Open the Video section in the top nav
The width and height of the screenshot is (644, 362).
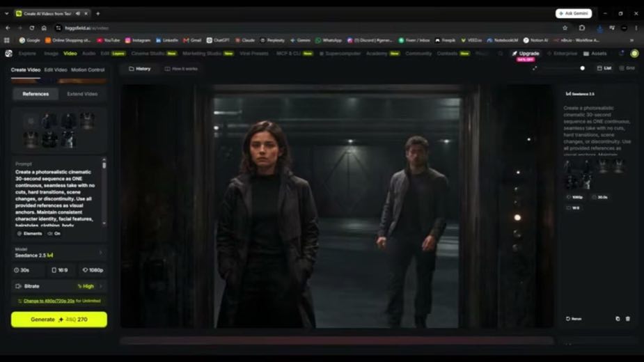point(70,54)
